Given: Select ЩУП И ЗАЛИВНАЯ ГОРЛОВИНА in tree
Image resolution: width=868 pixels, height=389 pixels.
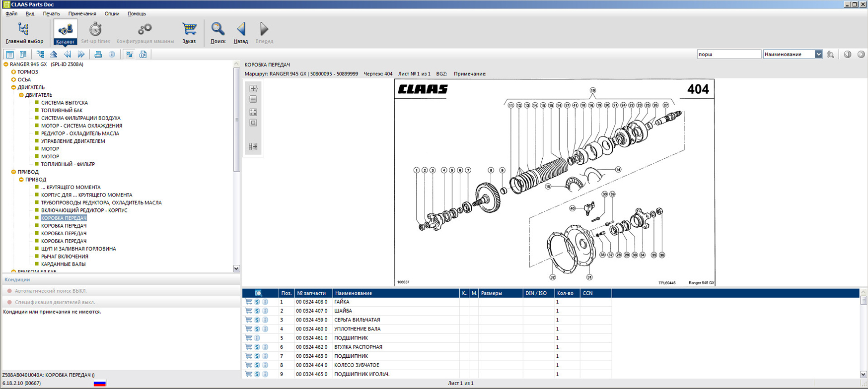Looking at the screenshot, I should point(78,249).
